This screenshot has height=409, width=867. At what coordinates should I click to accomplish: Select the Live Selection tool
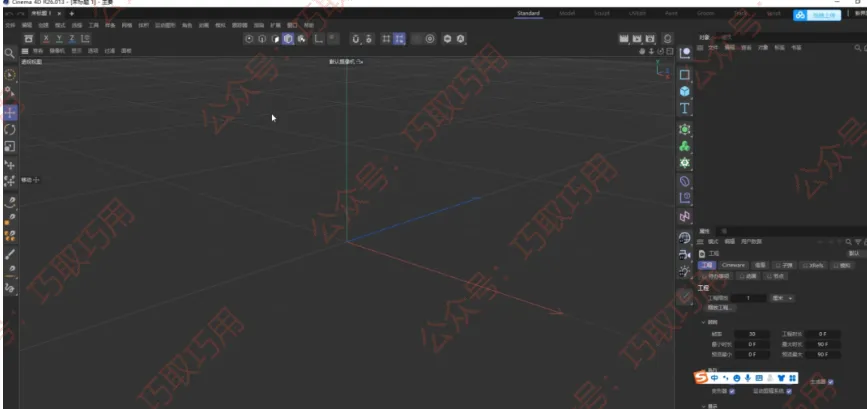(10, 75)
